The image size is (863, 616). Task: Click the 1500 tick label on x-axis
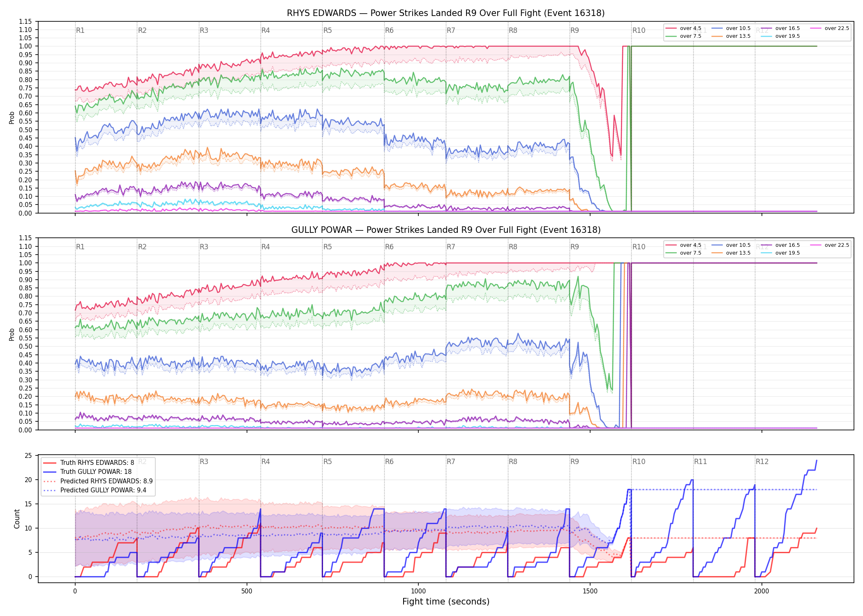[x=590, y=591]
